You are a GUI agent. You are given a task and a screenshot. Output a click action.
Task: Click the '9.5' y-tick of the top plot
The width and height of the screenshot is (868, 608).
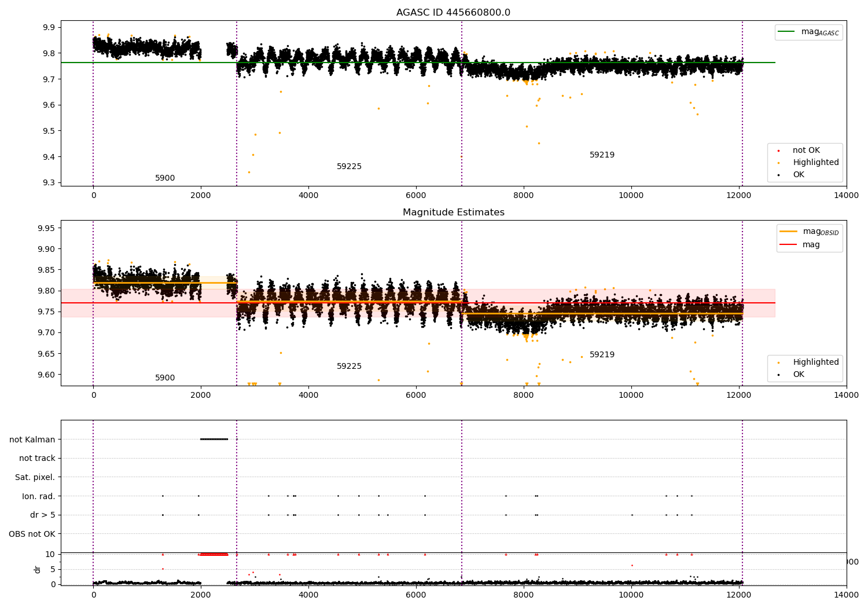click(49, 131)
